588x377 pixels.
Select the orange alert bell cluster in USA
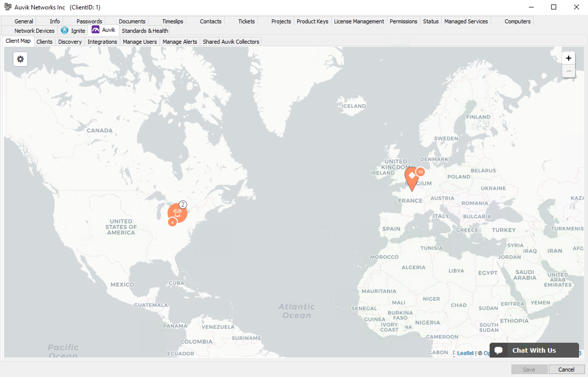[x=177, y=213]
